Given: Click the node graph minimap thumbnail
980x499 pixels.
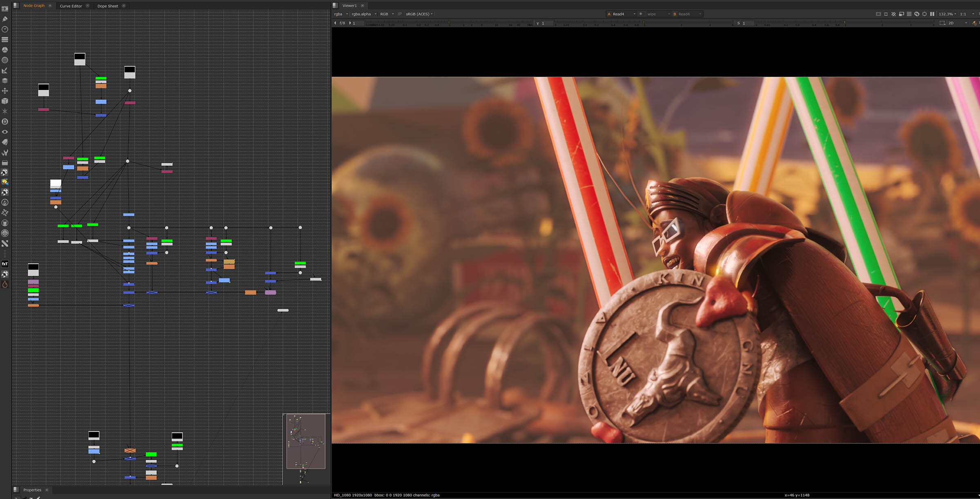Looking at the screenshot, I should coord(306,441).
